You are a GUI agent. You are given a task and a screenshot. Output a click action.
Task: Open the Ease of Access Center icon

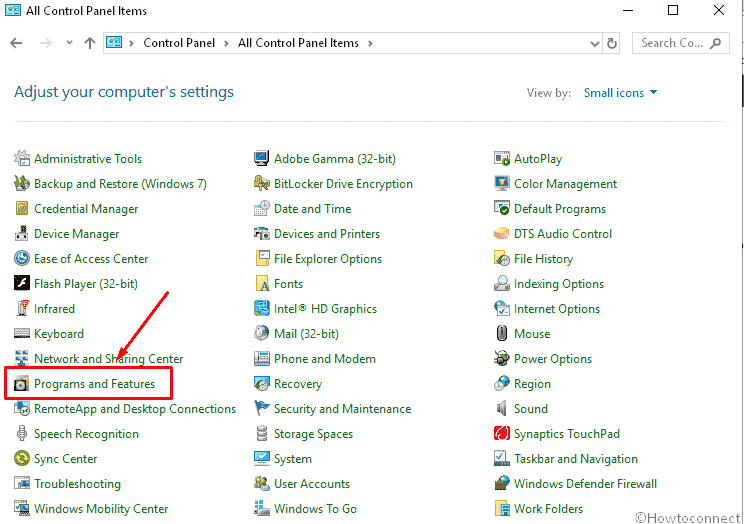[22, 258]
